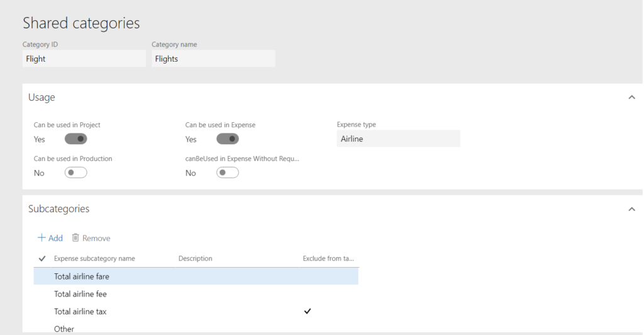Open the Expense type Airline field
Image resolution: width=644 pixels, height=335 pixels.
[398, 139]
